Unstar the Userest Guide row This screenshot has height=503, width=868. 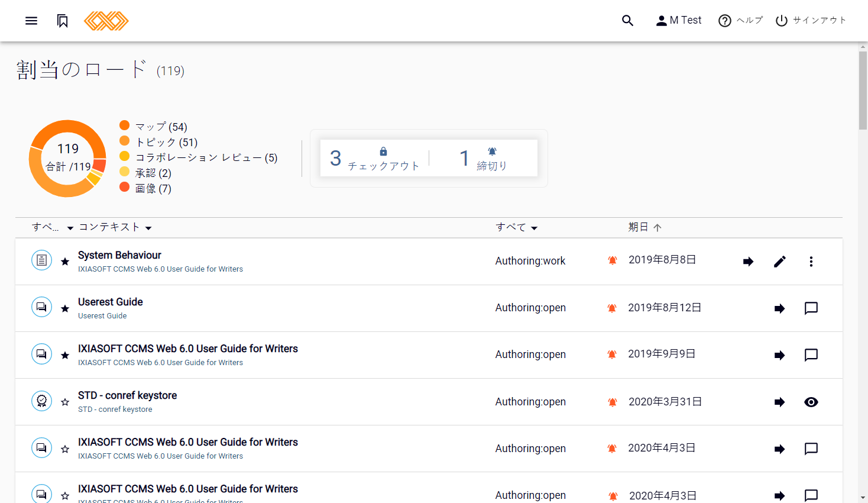coord(65,308)
